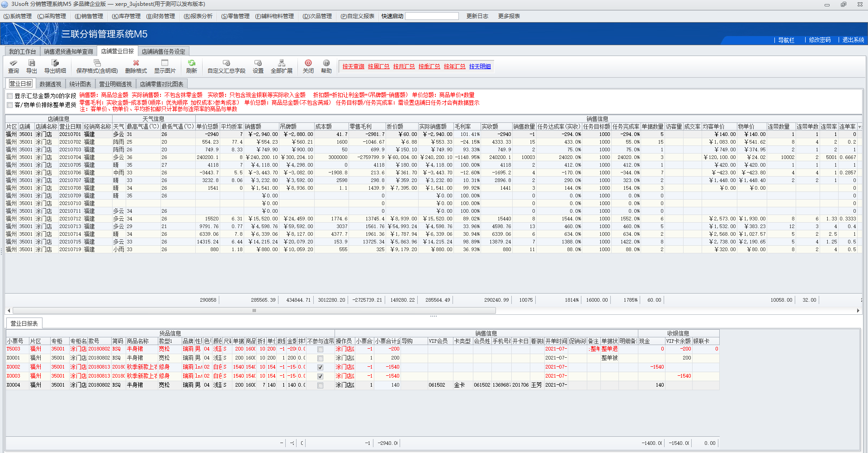
Task: Sort by 营业日期 column header
Action: [x=70, y=127]
